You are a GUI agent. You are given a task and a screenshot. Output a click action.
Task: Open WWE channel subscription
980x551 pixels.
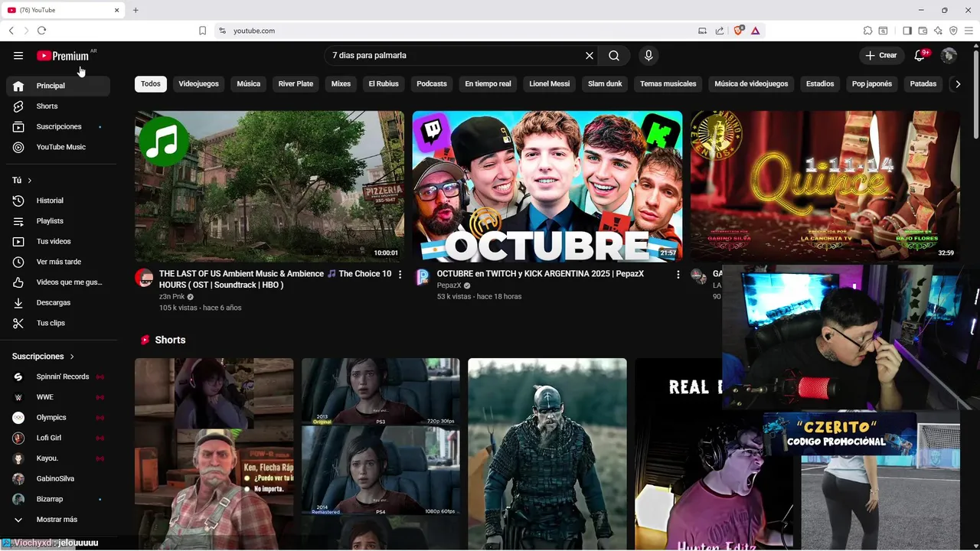[58, 397]
